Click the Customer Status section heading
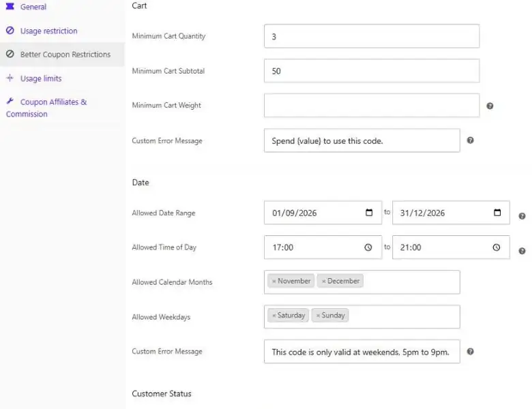Viewport: 532px width, 409px height. pos(162,394)
